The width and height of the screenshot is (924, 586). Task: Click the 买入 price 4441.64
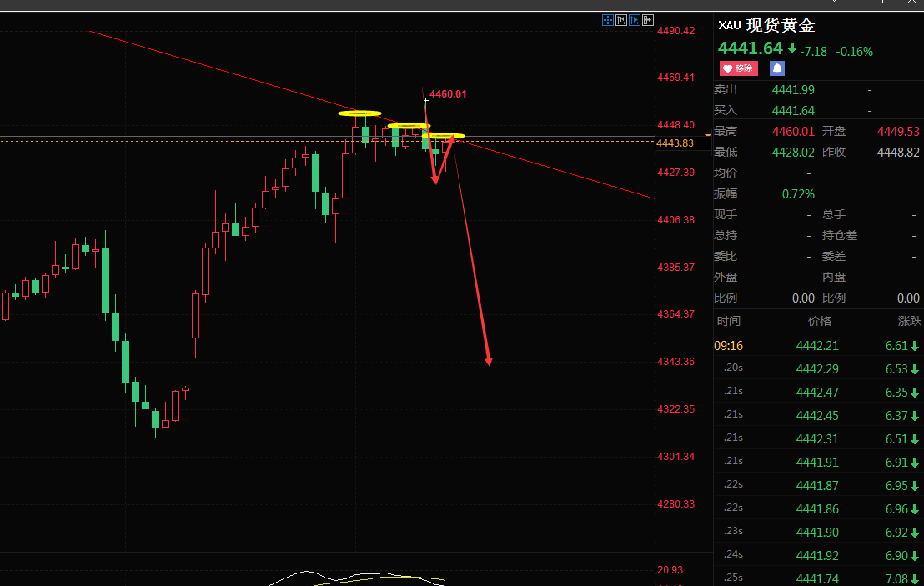[x=793, y=111]
